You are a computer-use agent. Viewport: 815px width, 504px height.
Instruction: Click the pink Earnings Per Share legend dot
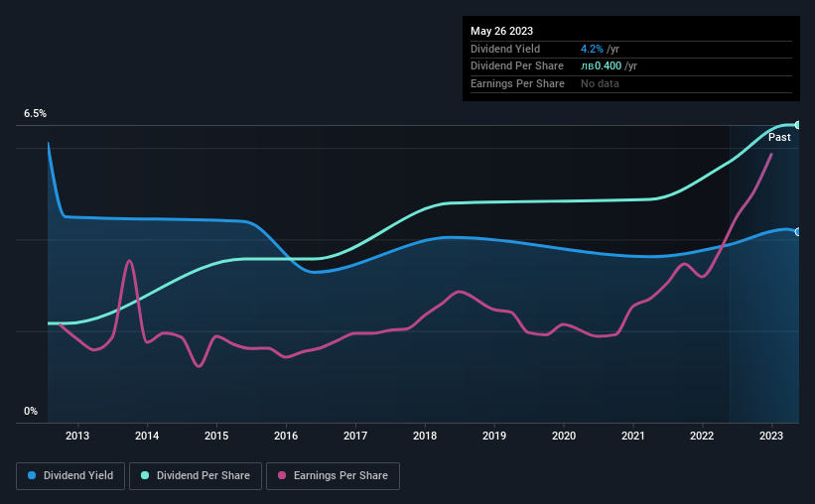(282, 475)
